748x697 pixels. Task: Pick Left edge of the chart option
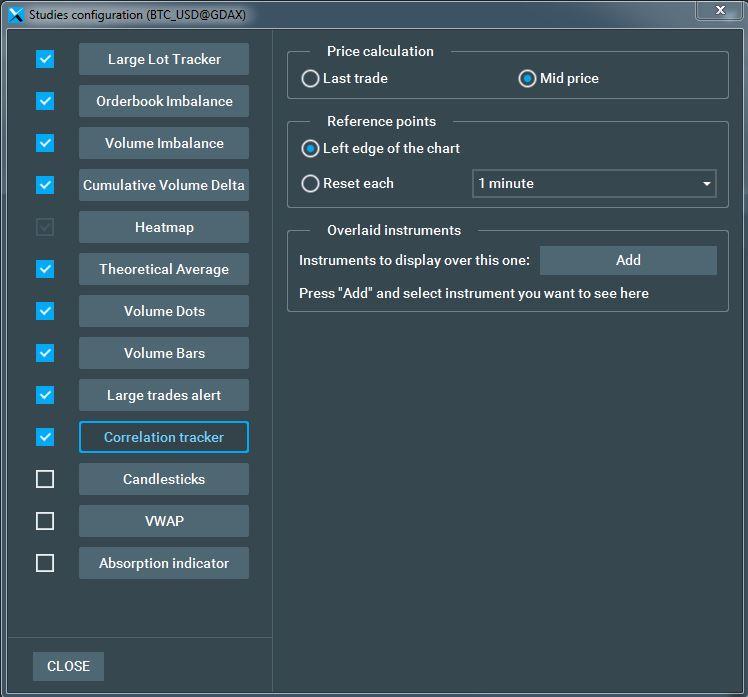pyautogui.click(x=311, y=148)
